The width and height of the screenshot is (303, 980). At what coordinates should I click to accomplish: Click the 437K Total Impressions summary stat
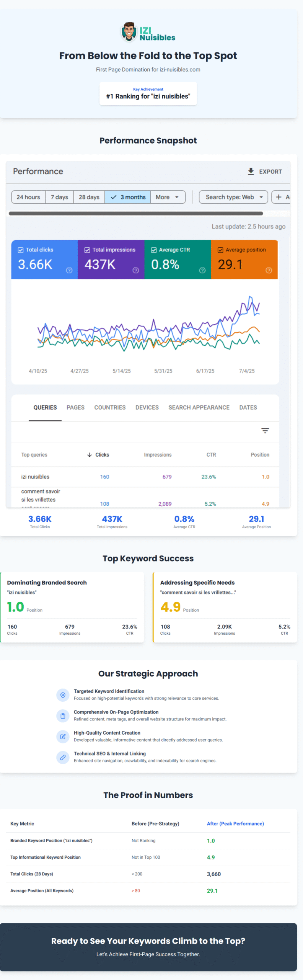pyautogui.click(x=112, y=522)
